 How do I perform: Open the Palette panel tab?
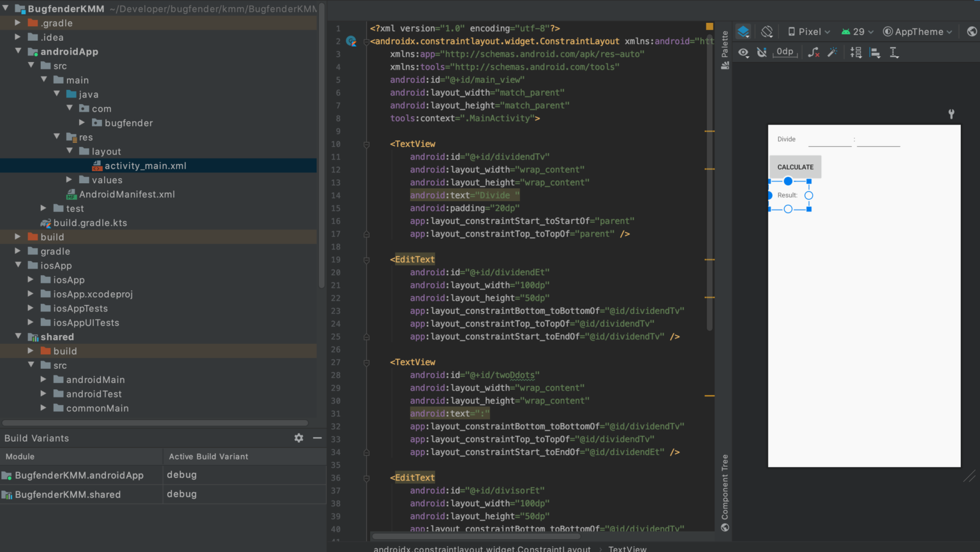724,48
